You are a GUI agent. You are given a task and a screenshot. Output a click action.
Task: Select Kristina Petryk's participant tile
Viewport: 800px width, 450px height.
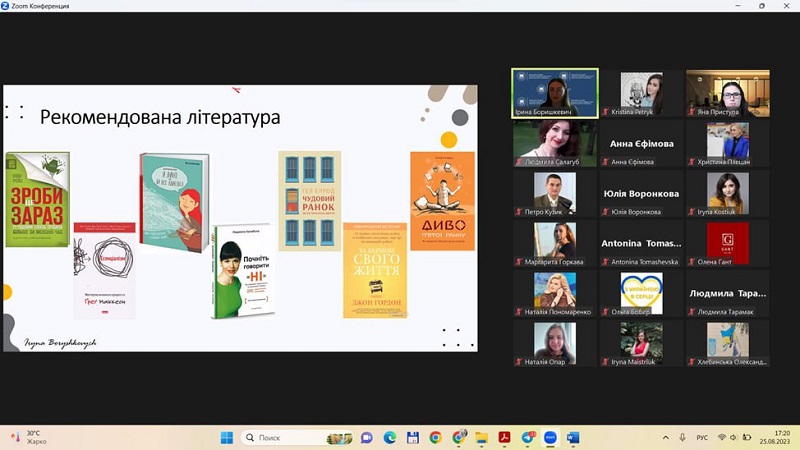641,93
